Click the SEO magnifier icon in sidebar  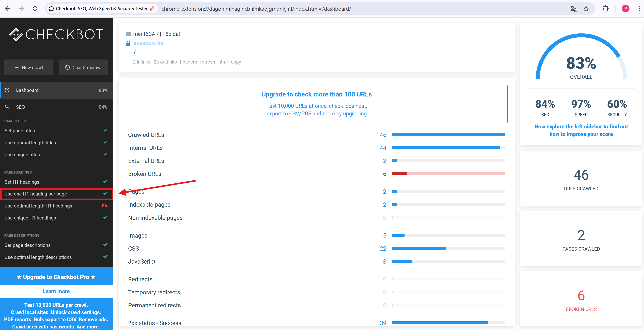[x=7, y=107]
